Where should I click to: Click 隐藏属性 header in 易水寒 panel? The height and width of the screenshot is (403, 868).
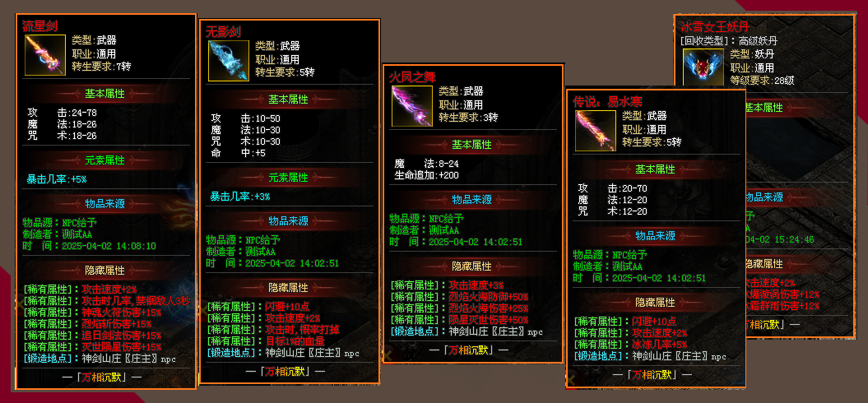tap(655, 303)
